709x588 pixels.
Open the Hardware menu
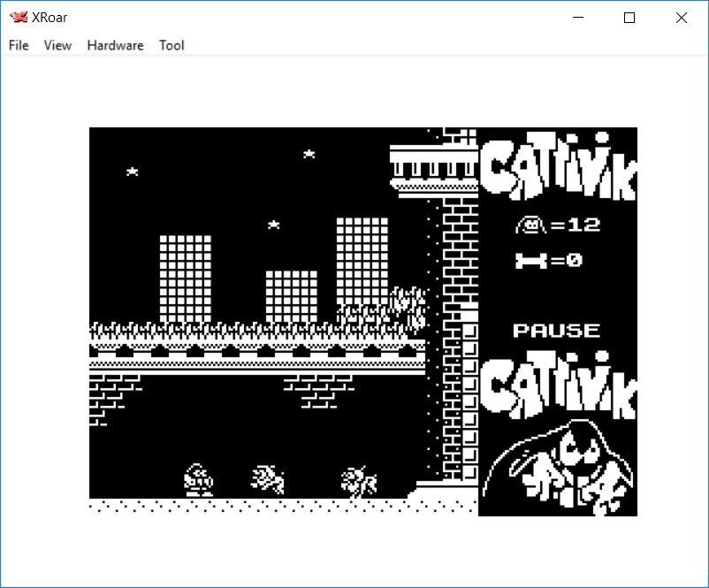pos(115,45)
